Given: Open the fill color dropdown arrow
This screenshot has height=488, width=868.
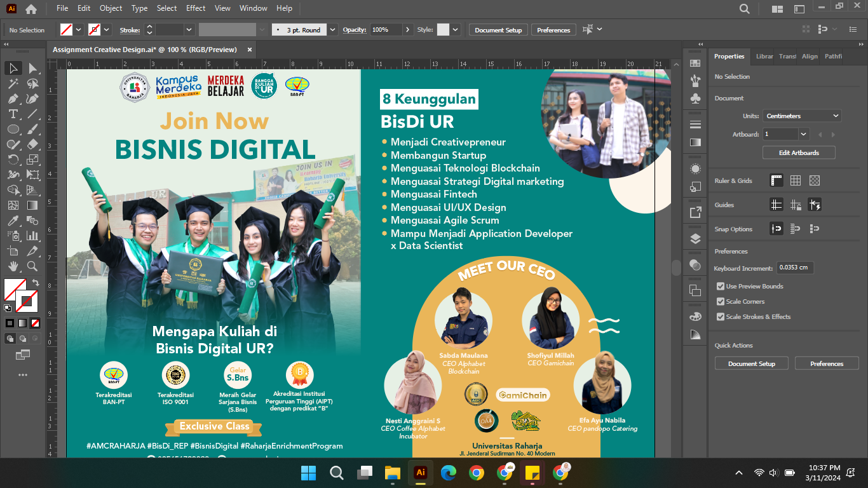Looking at the screenshot, I should (x=79, y=30).
